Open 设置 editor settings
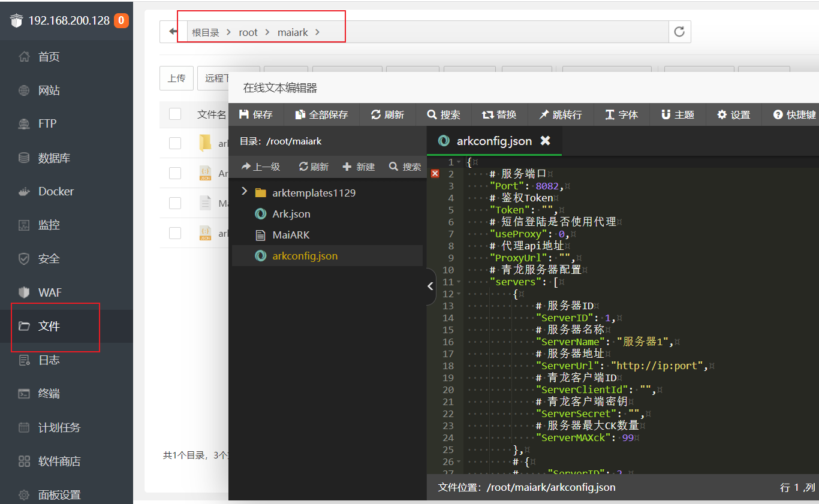This screenshot has width=819, height=504. 733,114
